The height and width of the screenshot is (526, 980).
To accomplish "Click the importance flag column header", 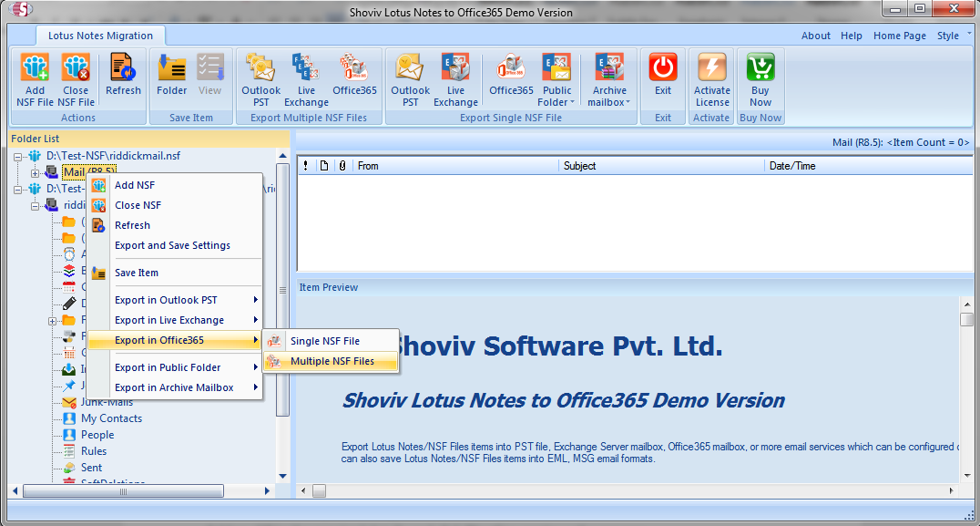I will tap(306, 166).
